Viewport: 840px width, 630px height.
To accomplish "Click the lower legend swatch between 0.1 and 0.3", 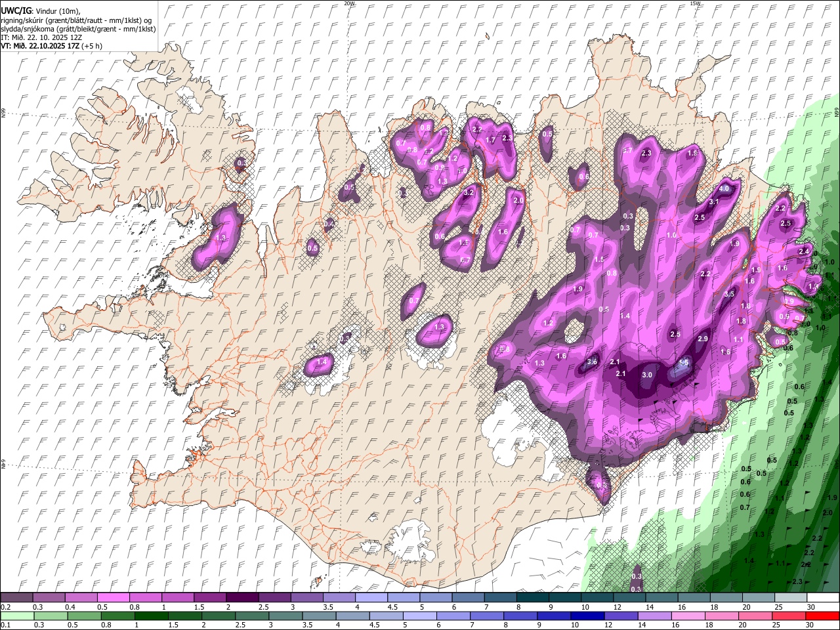I will click(17, 616).
